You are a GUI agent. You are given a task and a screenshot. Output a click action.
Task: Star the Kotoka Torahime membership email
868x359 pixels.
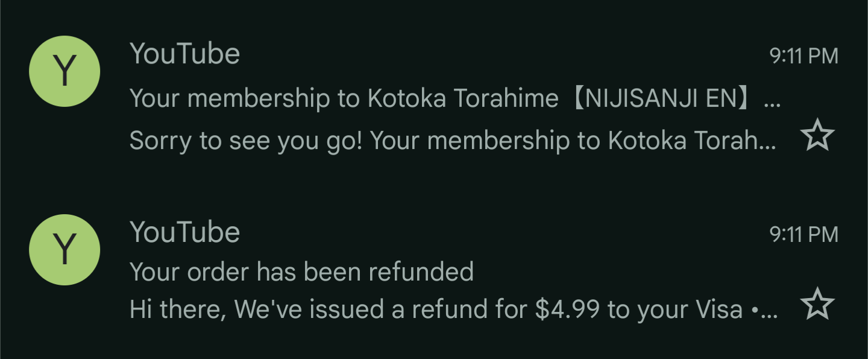(817, 138)
